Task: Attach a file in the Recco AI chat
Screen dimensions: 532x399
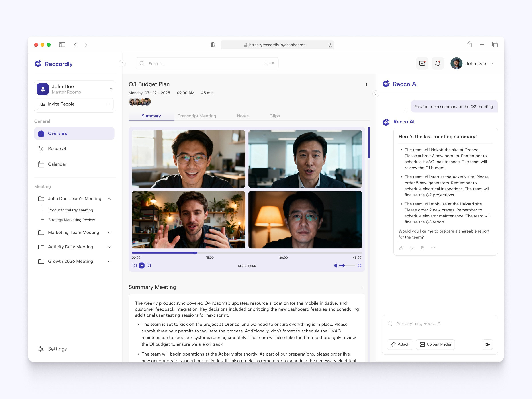Action: click(x=400, y=344)
